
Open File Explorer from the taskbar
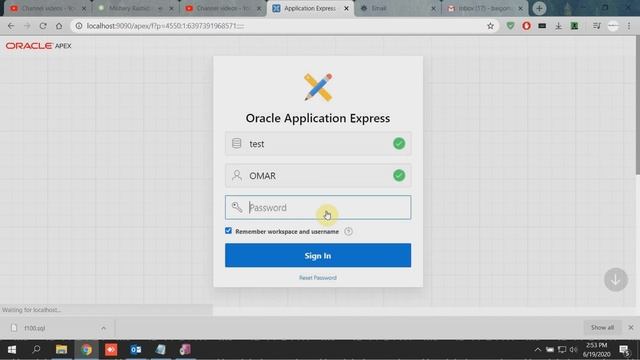tap(61, 350)
